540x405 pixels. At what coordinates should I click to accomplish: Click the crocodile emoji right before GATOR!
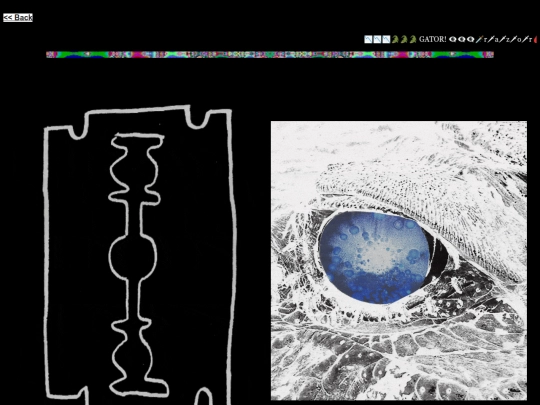coord(413,39)
